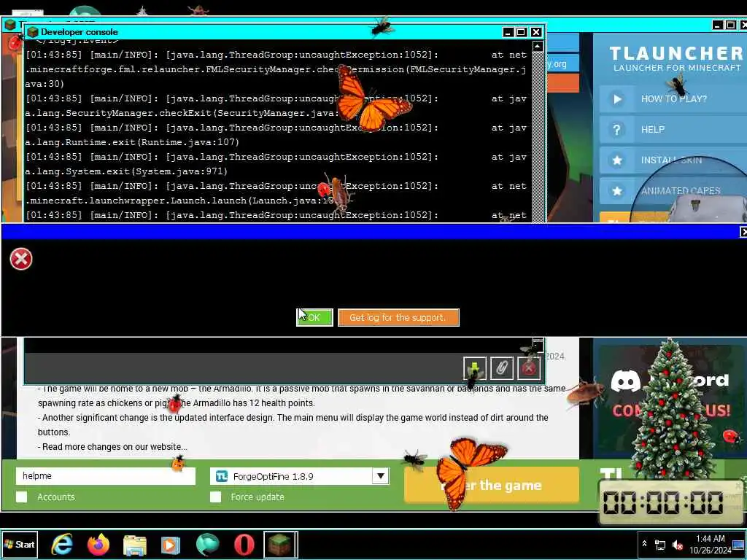Click Developer console scrollbar up arrow
This screenshot has height=560, width=747.
pos(538,46)
